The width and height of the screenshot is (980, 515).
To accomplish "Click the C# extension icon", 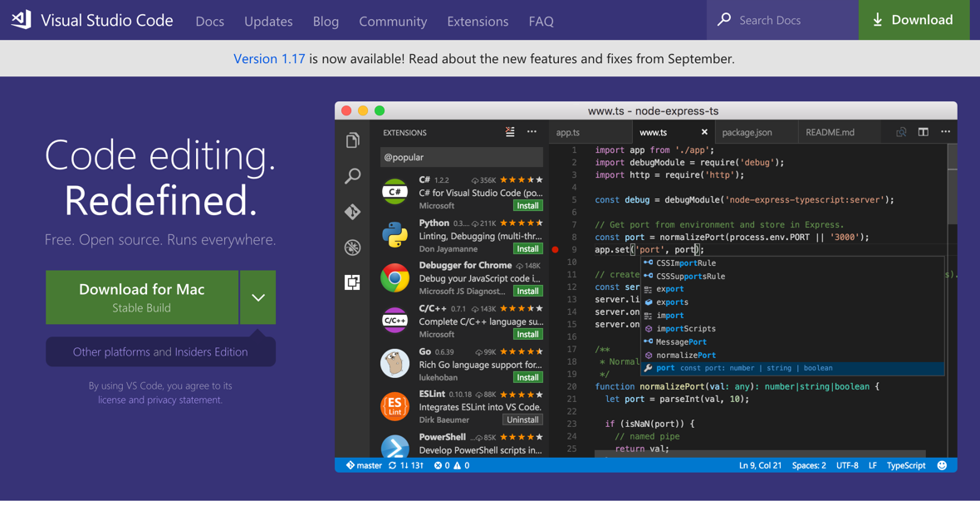I will click(395, 192).
